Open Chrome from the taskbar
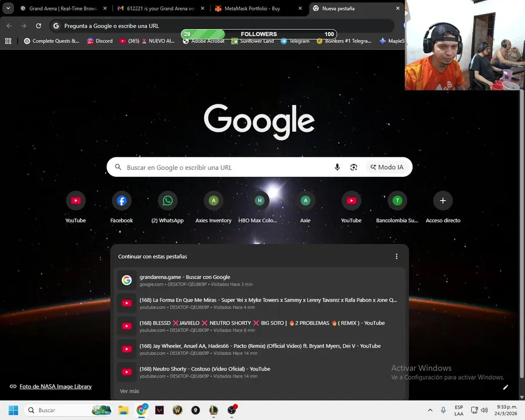This screenshot has width=525, height=420. [x=141, y=410]
